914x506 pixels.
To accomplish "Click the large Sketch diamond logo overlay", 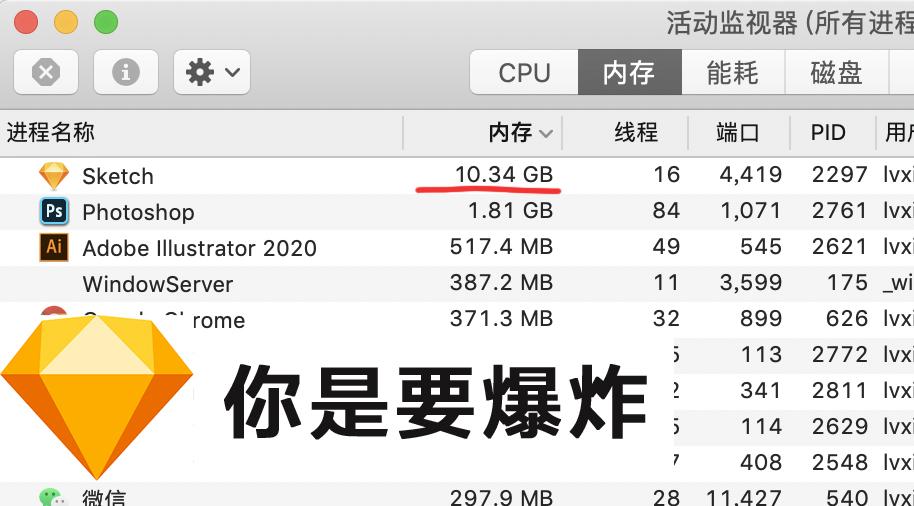I will pyautogui.click(x=96, y=394).
